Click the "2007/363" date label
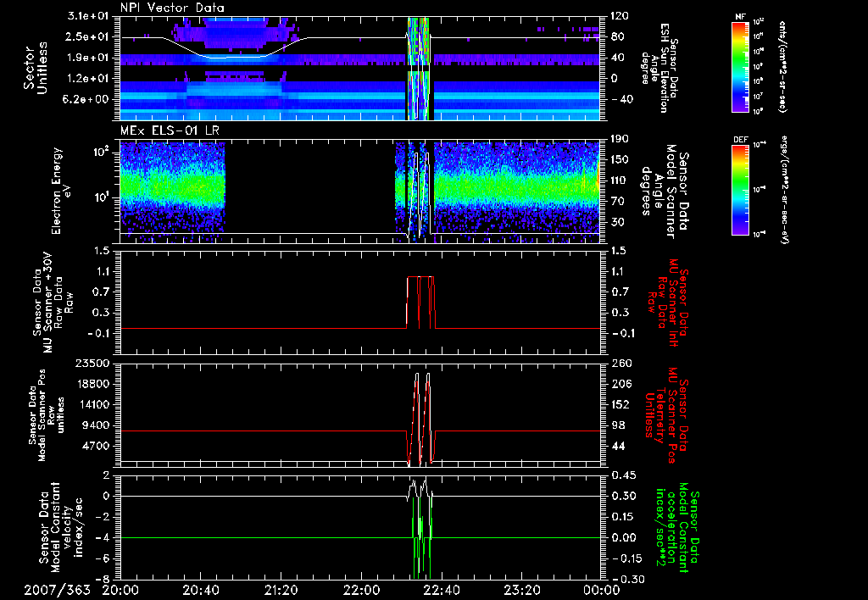The height and width of the screenshot is (600, 868). click(x=57, y=590)
